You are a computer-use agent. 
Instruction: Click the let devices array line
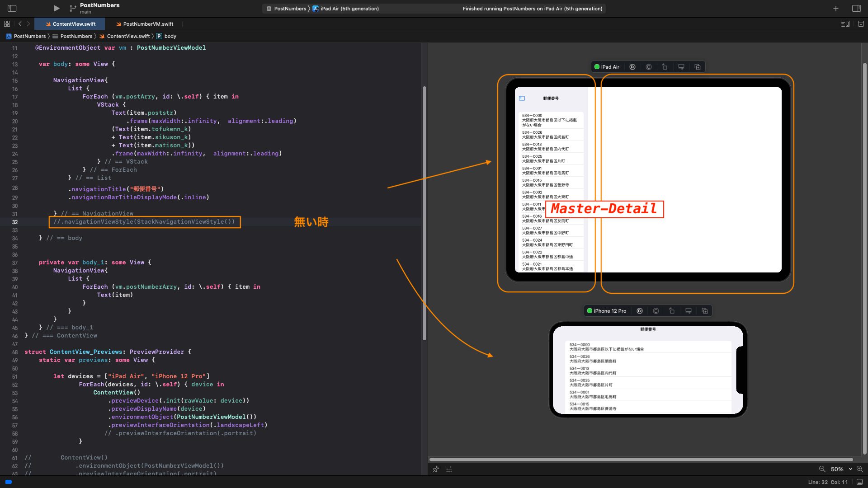(x=131, y=376)
